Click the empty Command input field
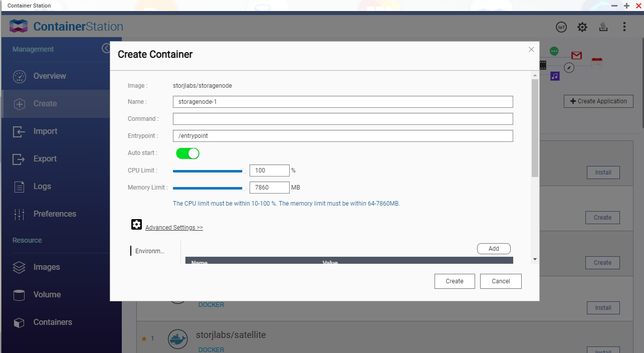The image size is (644, 353). click(343, 119)
